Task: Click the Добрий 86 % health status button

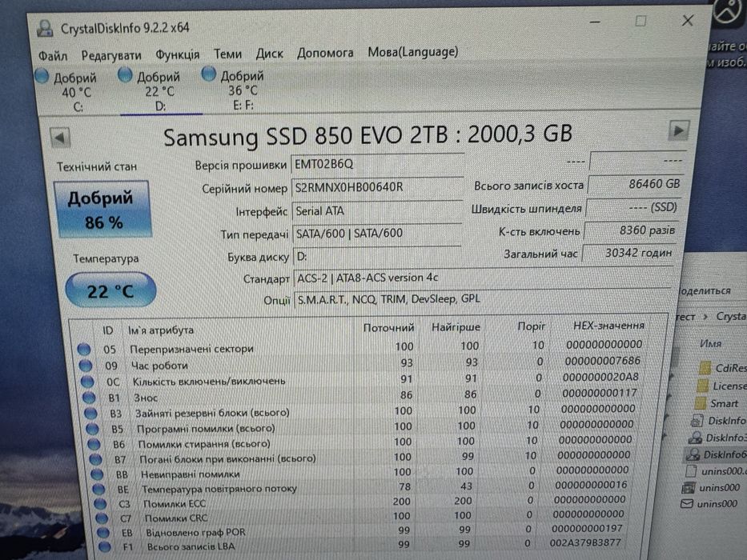Action: point(102,210)
